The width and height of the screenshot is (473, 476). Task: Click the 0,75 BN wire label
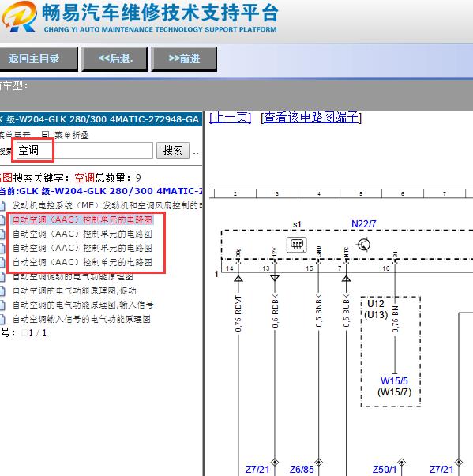pyautogui.click(x=395, y=319)
